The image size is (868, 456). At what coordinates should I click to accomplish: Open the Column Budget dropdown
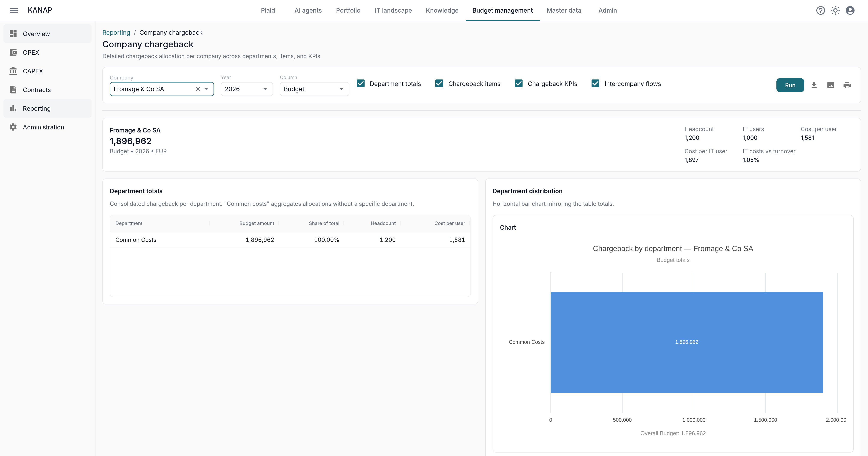tap(314, 89)
